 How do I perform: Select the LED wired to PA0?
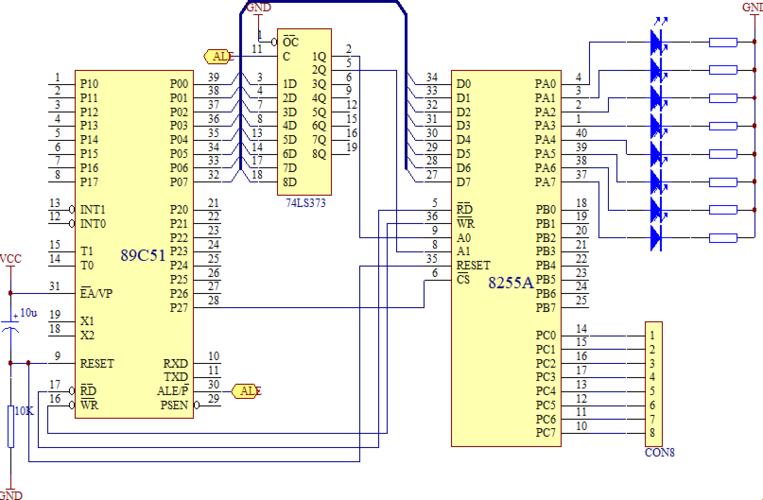pos(657,42)
